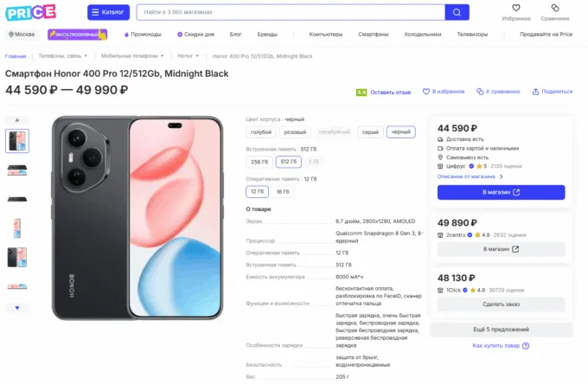The image size is (588, 384).
Task: Go to the Промокоды section
Action: point(144,35)
